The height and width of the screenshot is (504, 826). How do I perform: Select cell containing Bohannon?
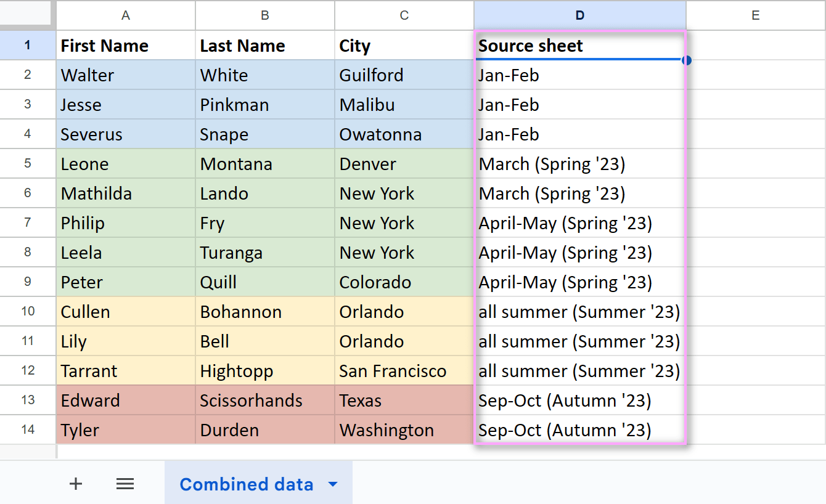click(x=265, y=312)
